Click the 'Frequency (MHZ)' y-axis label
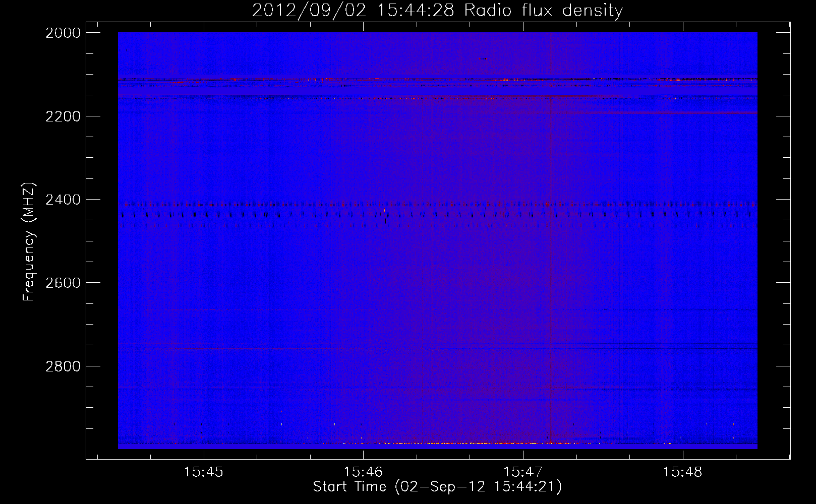The image size is (816, 504). pyautogui.click(x=29, y=242)
